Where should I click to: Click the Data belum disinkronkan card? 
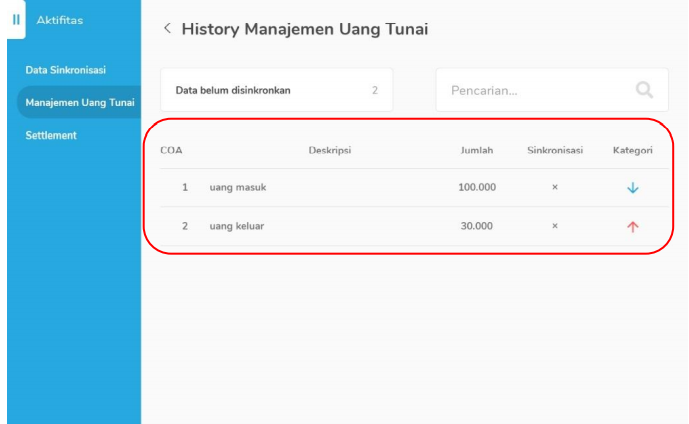click(x=276, y=90)
